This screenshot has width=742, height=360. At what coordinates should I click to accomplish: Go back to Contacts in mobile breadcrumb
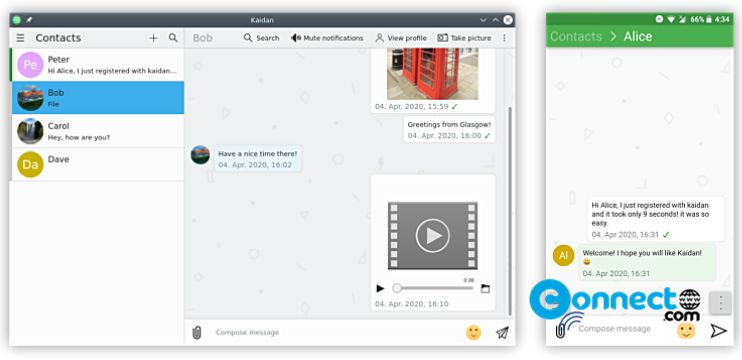coord(576,36)
